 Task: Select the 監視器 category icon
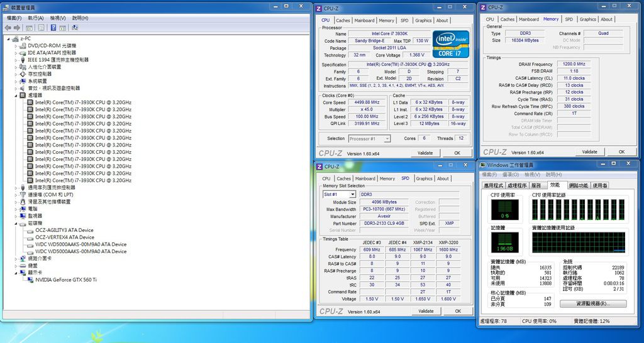click(23, 216)
